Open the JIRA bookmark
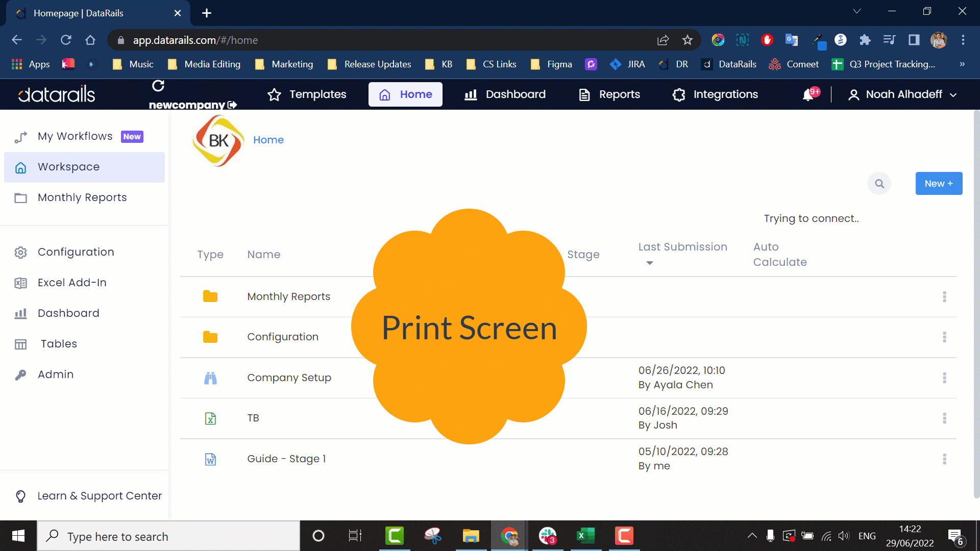Image resolution: width=980 pixels, height=551 pixels. coord(627,64)
